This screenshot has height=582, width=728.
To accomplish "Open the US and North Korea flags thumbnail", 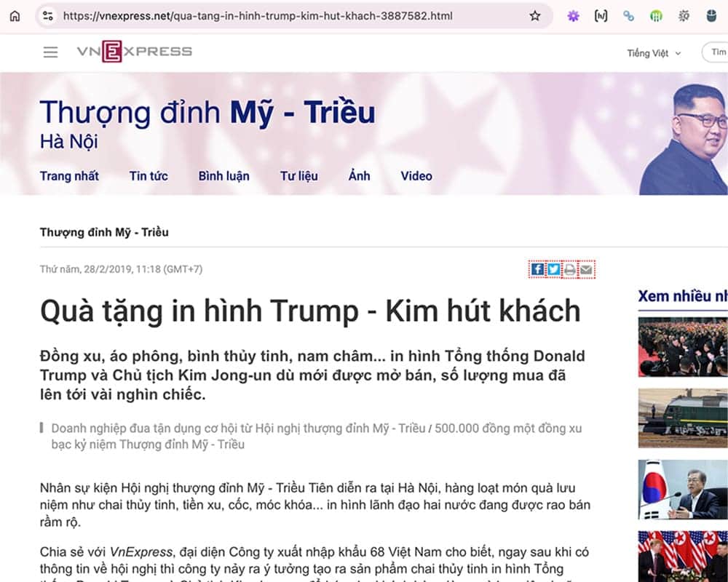I will coord(683,557).
